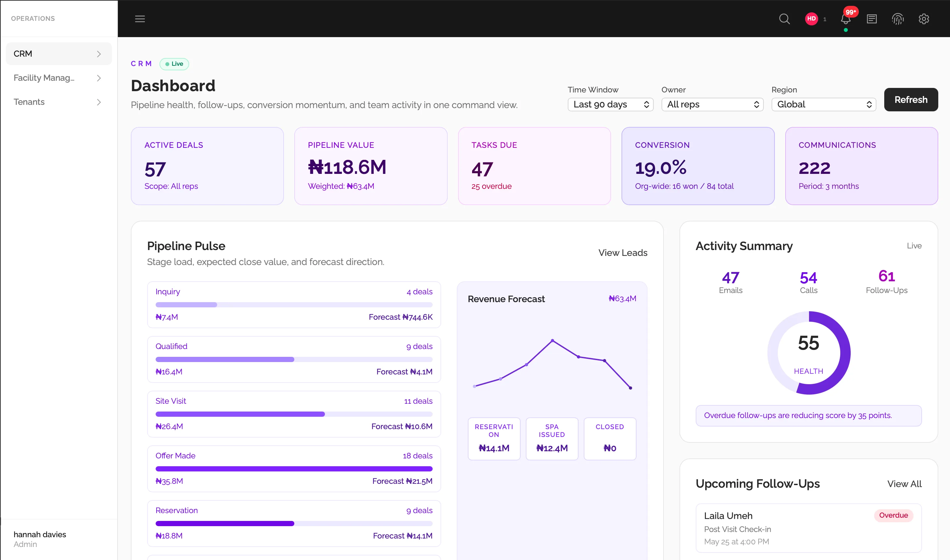Click the 54 Calls stat
The height and width of the screenshot is (560, 950).
(808, 282)
